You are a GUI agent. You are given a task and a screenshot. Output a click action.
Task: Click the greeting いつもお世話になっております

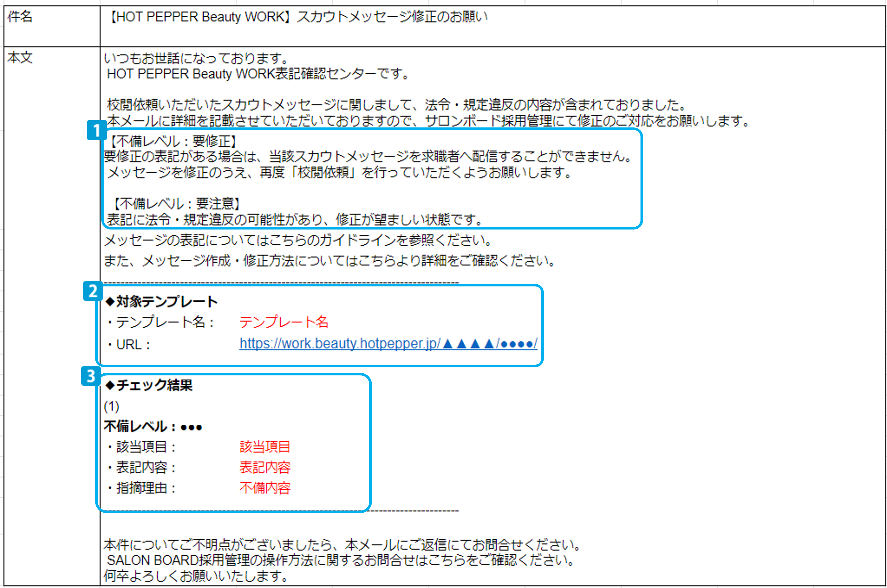pos(196,58)
